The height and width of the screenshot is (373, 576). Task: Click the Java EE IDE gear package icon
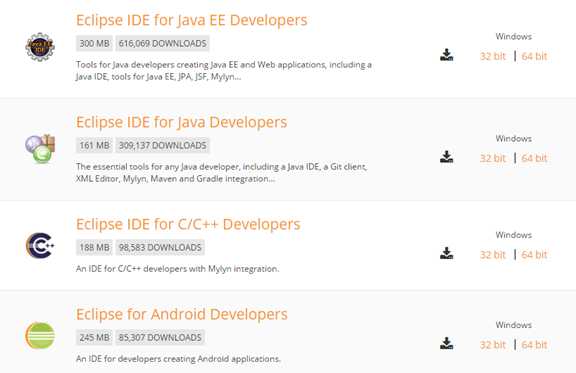point(40,47)
